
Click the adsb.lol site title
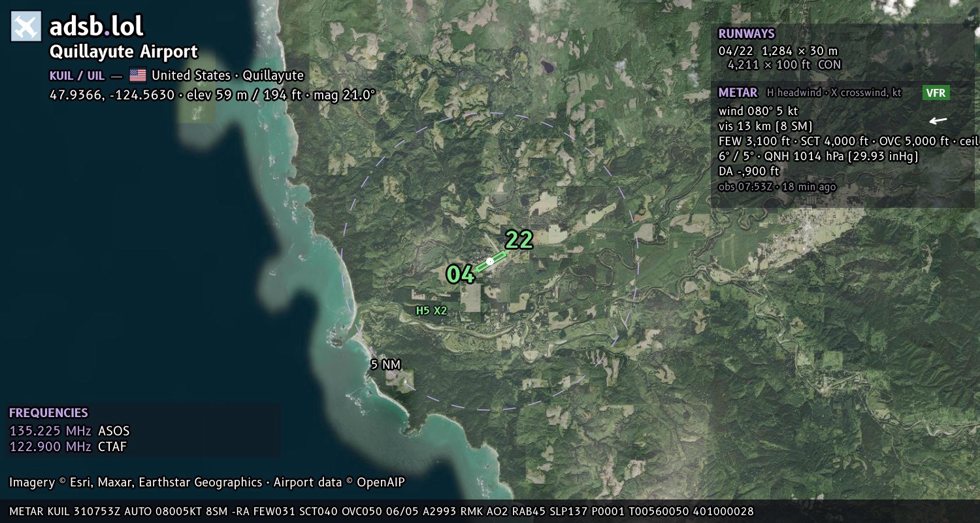pos(96,26)
